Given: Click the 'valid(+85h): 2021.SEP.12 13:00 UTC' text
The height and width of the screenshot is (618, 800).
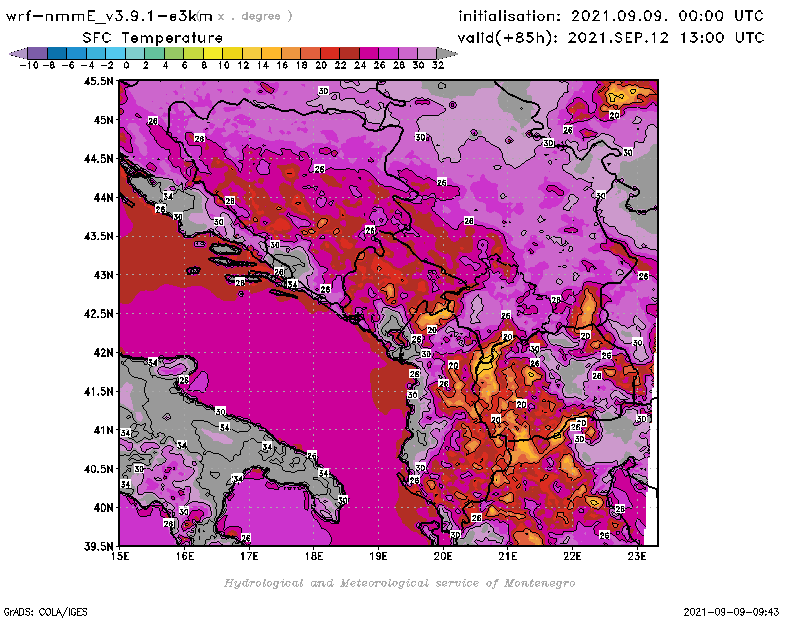Looking at the screenshot, I should click(x=611, y=38).
